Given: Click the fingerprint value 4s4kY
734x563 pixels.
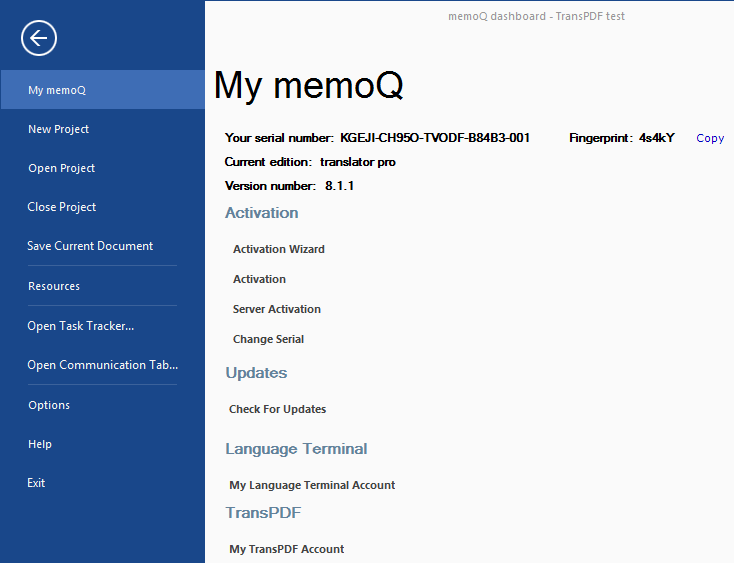Looking at the screenshot, I should [x=657, y=138].
